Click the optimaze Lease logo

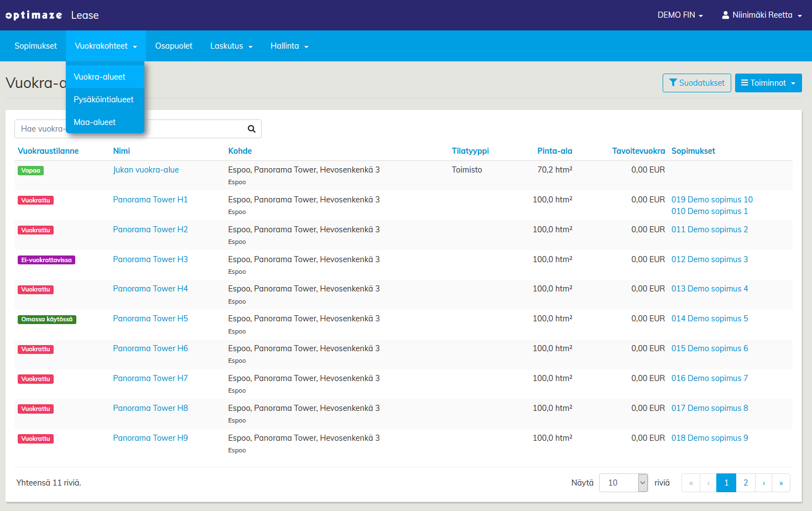(x=52, y=15)
